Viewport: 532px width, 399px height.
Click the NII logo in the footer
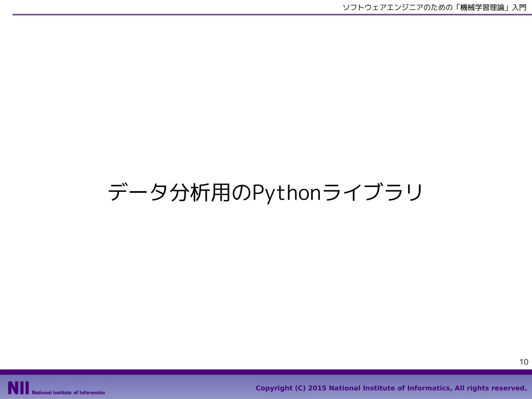point(18,388)
